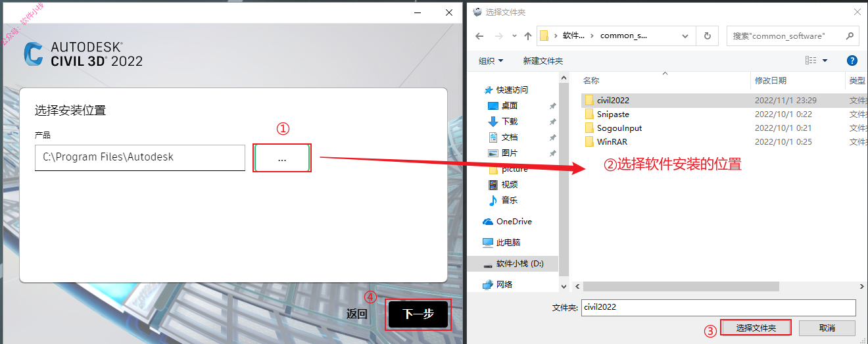Click the OneDrive cloud icon
Screen dimensions: 868x344
coord(488,222)
